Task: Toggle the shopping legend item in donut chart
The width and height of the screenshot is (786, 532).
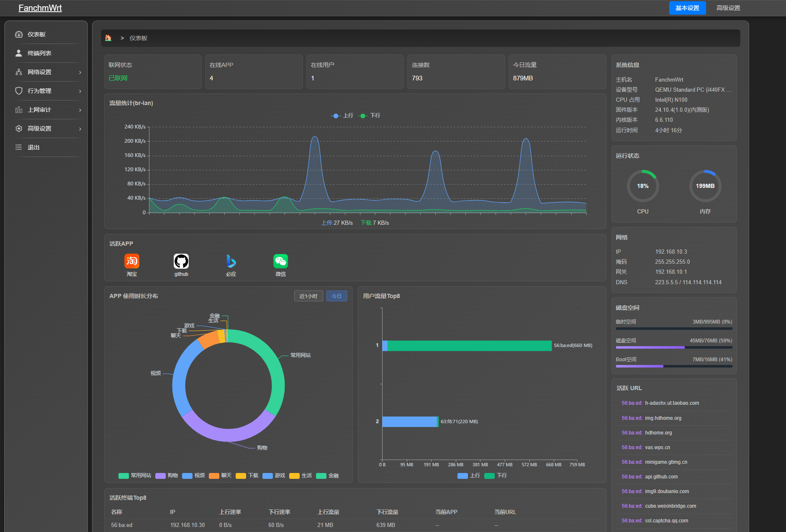Action: pyautogui.click(x=167, y=475)
